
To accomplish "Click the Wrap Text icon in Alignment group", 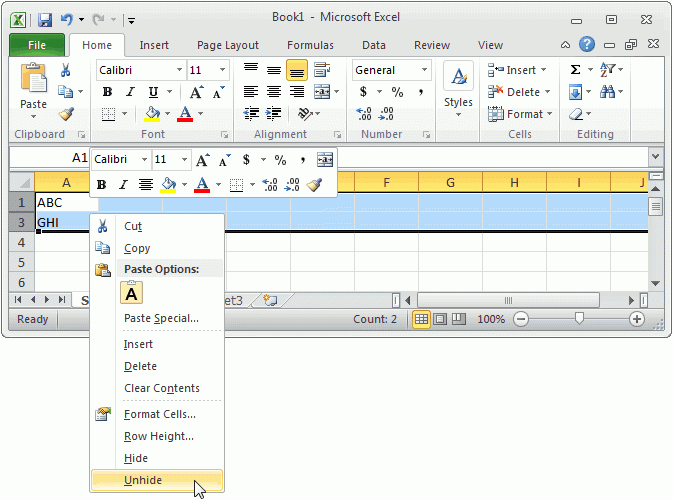I will tap(322, 70).
